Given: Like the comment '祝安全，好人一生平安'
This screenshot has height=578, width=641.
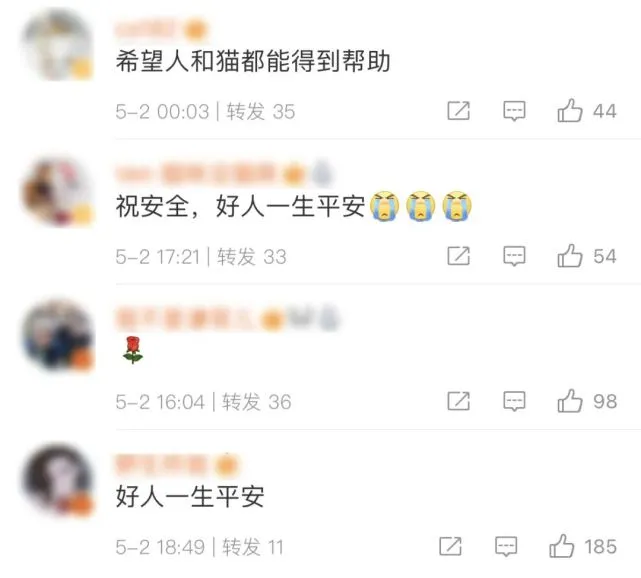Looking at the screenshot, I should [570, 256].
